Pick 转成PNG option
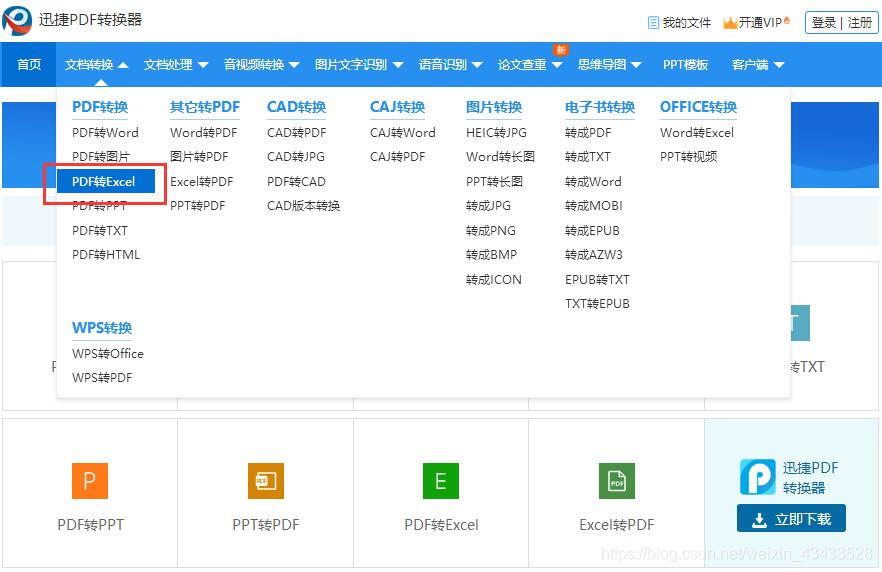882x572 pixels. tap(490, 231)
